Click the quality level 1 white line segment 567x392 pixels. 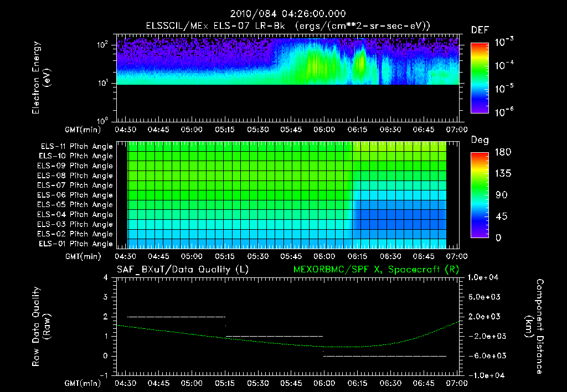pyautogui.click(x=274, y=336)
